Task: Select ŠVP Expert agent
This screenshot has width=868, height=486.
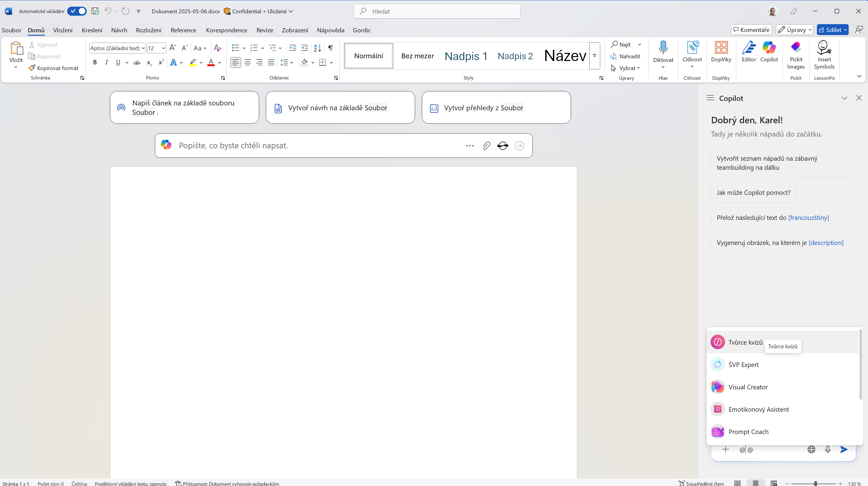Action: coord(782,365)
